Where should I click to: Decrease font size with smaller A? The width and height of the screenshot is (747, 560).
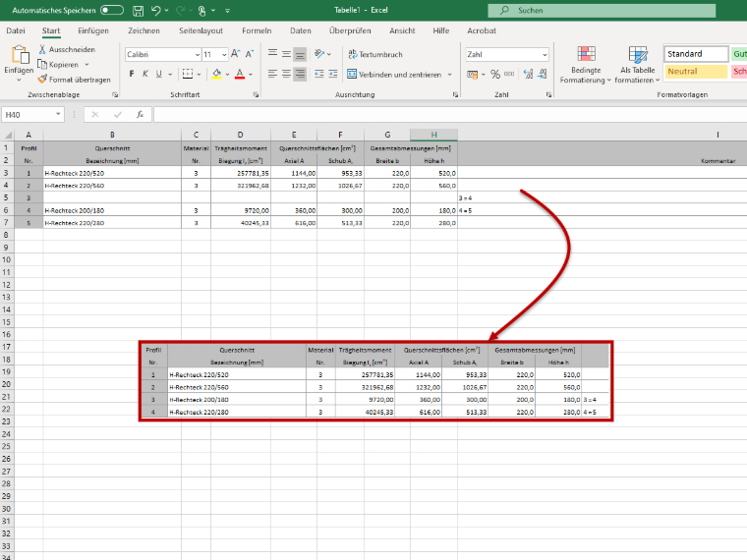click(x=249, y=54)
